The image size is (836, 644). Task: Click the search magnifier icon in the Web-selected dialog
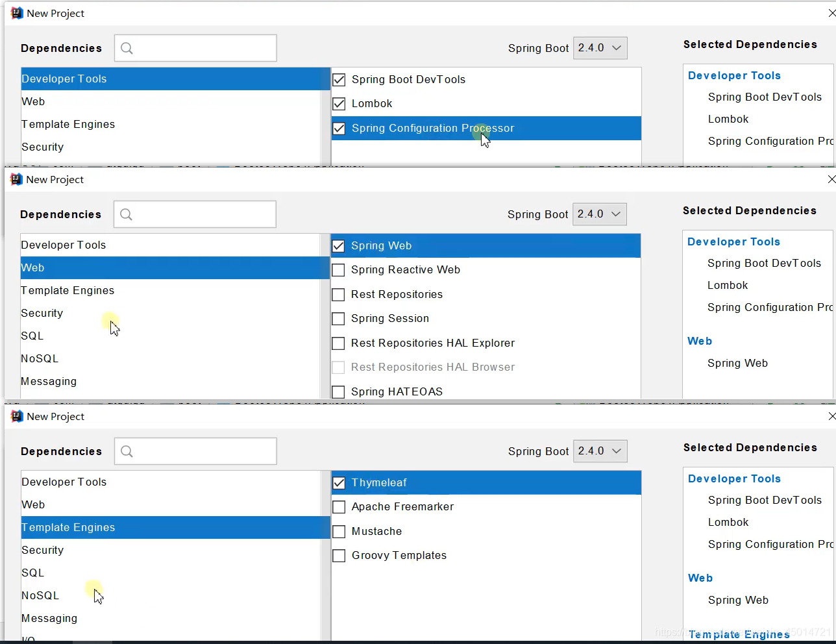point(127,214)
